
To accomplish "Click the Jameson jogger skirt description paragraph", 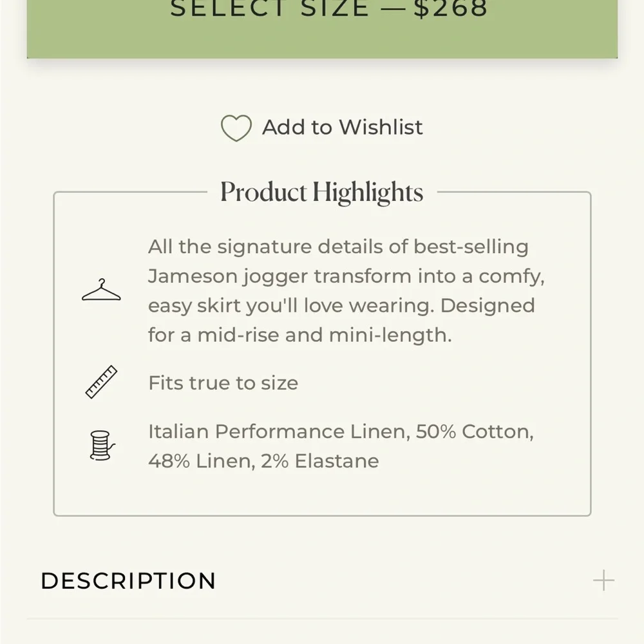I will pos(346,291).
